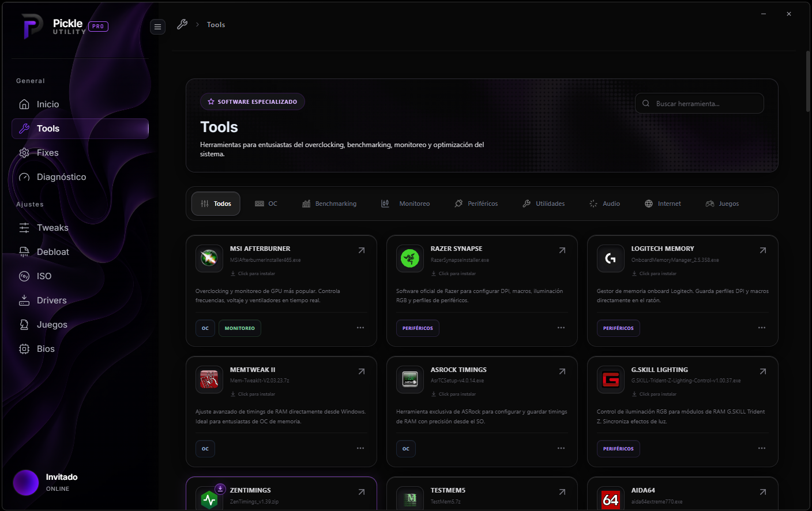Open the Tweaks settings page

click(x=80, y=228)
